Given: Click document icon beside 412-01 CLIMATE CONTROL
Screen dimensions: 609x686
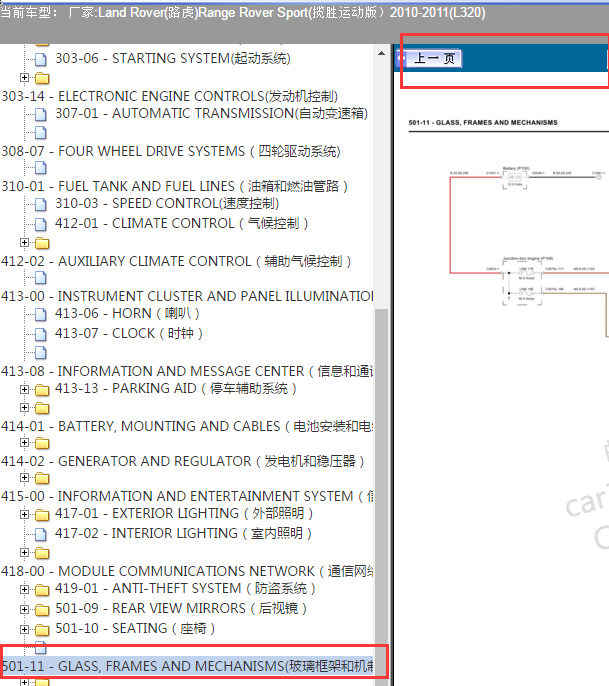Looking at the screenshot, I should point(41,224).
